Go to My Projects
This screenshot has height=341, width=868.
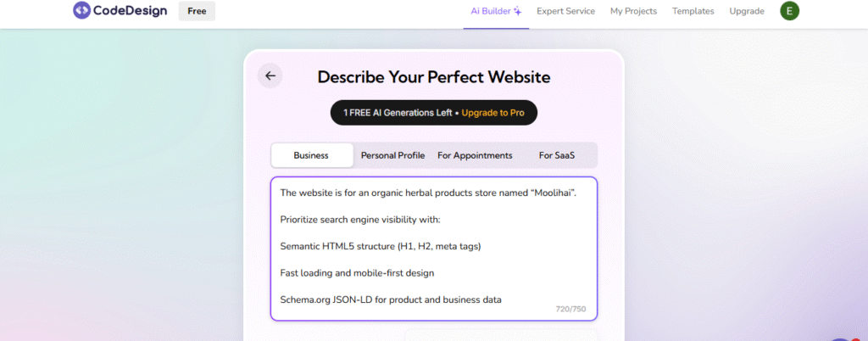[x=633, y=11]
